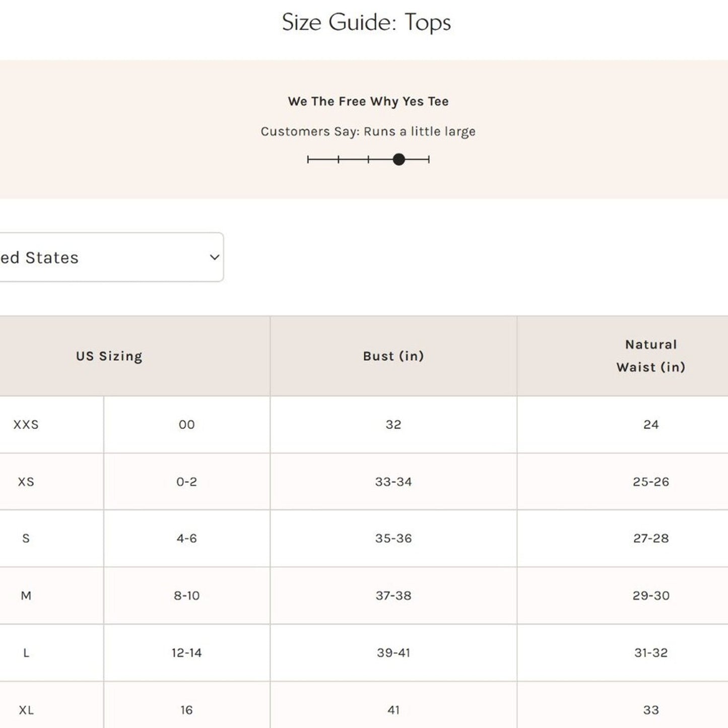Click the '35-36' bust measurement cell

[393, 539]
